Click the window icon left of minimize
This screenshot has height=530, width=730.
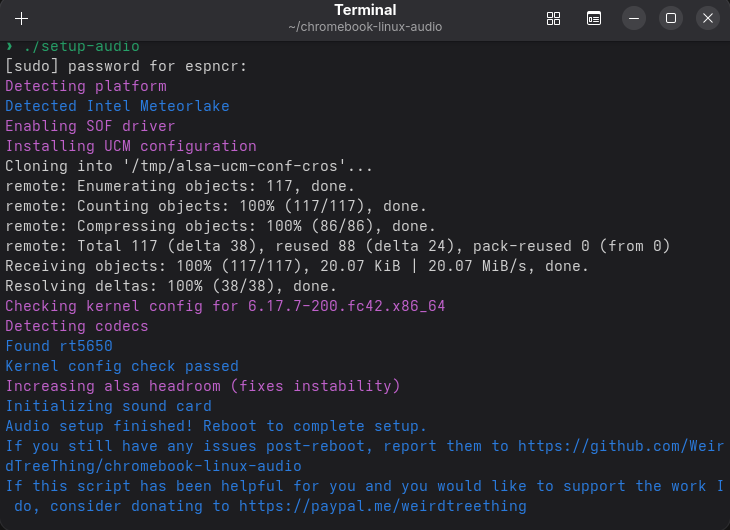pyautogui.click(x=594, y=18)
